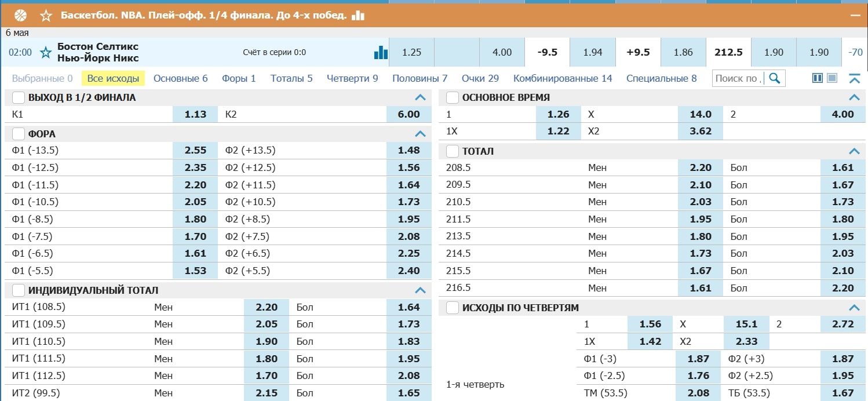Switch to two-column market layout
The image size is (868, 401).
pyautogui.click(x=818, y=78)
